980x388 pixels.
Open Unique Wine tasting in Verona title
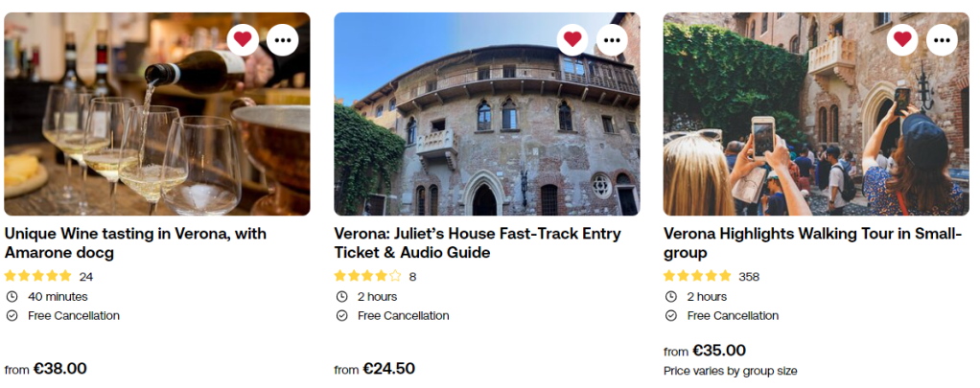point(135,242)
